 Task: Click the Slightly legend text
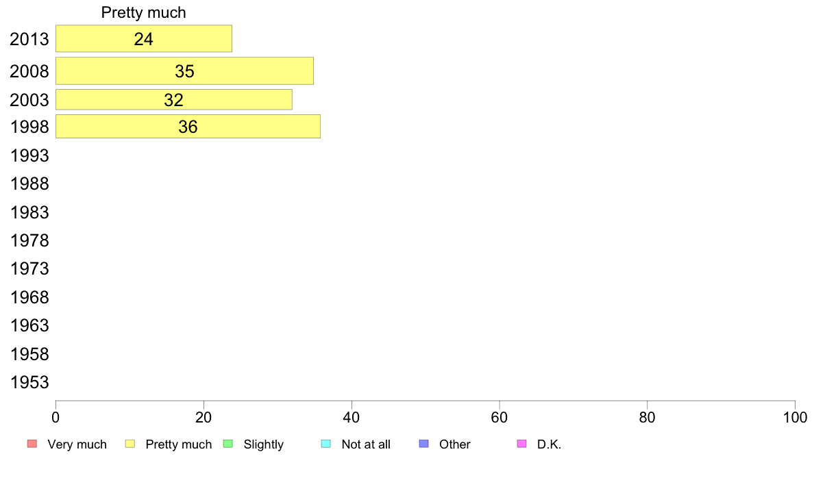point(264,444)
